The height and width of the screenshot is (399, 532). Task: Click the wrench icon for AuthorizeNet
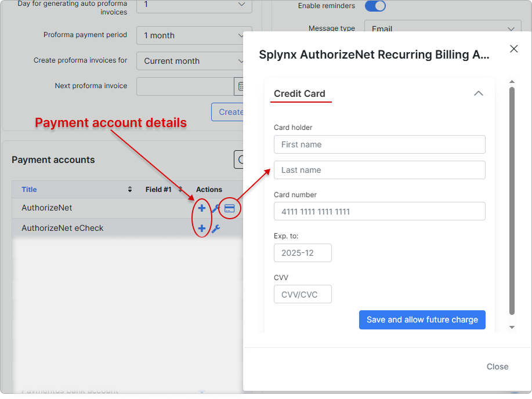(215, 209)
